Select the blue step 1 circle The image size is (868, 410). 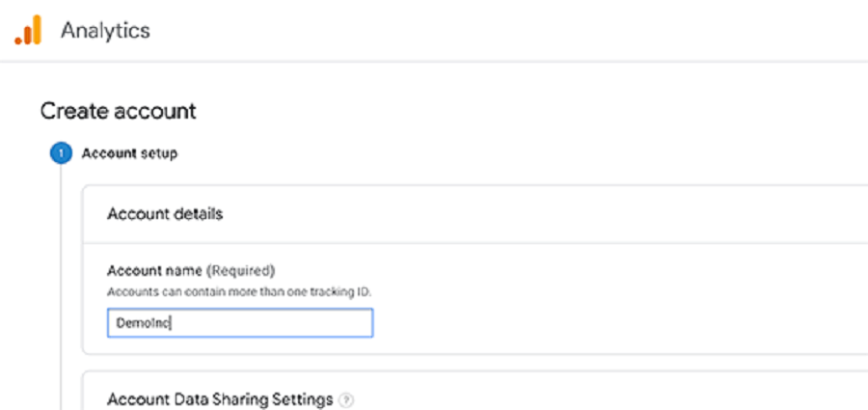pos(61,153)
